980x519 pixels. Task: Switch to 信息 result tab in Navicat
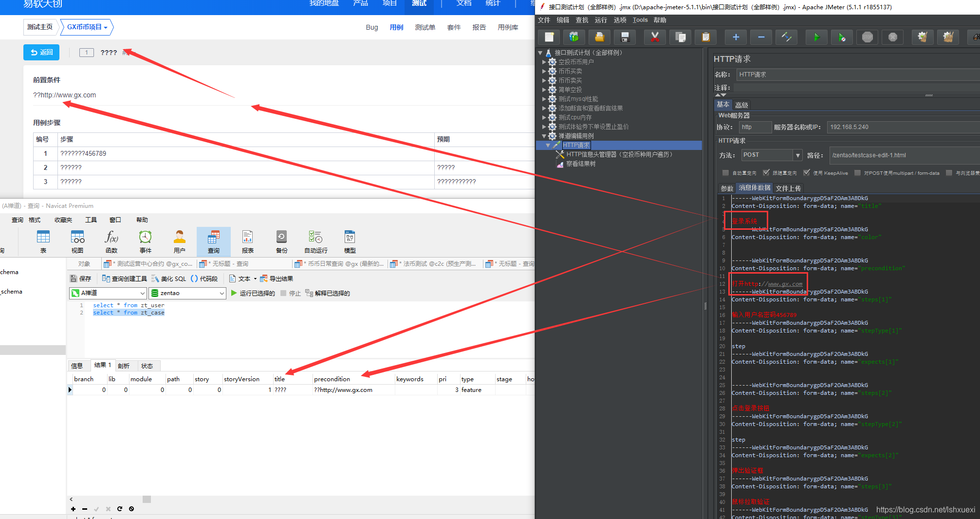77,366
